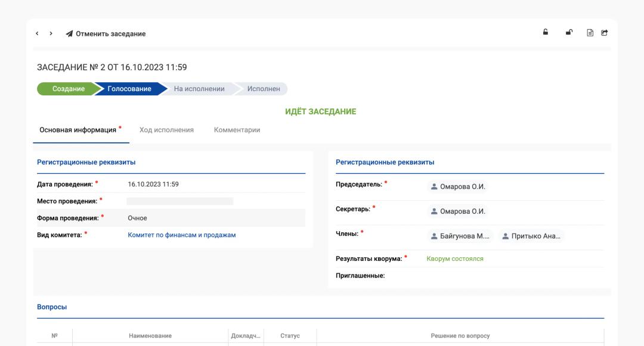Click the Председатель chip Омарова О.И.

pyautogui.click(x=458, y=186)
